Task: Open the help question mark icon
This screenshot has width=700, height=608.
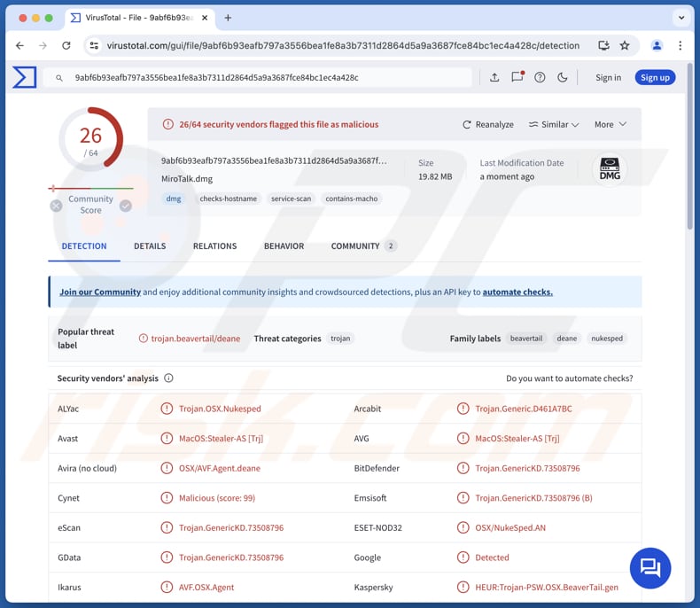Action: [x=540, y=78]
